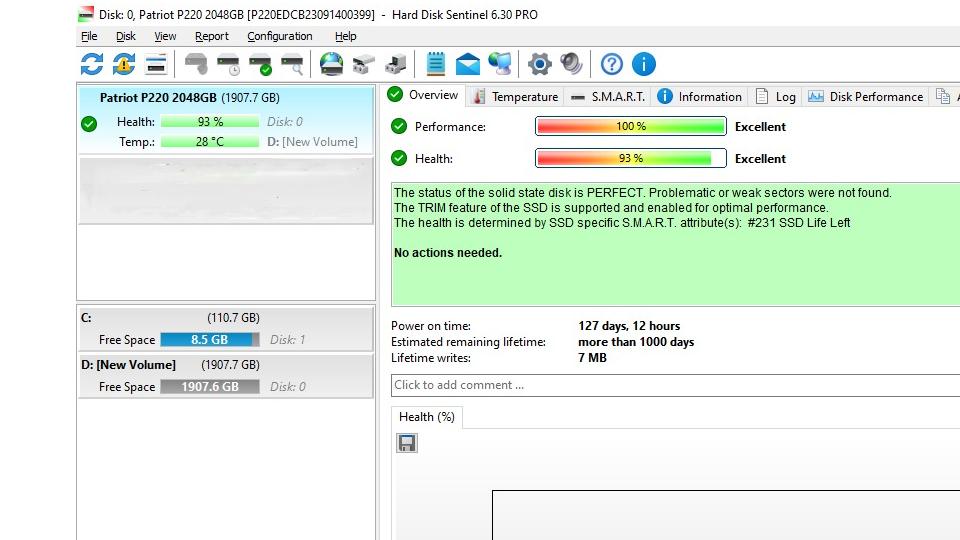Click the blue envelope email icon
The width and height of the screenshot is (960, 540).
[x=468, y=64]
